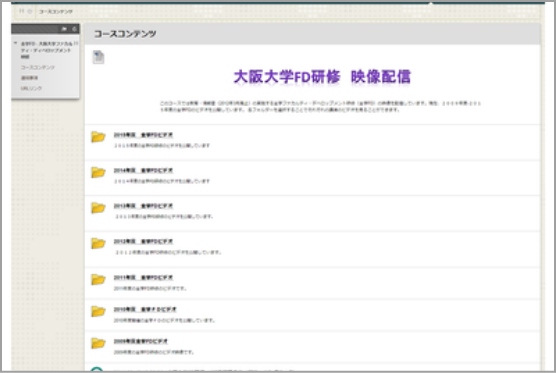Click the description text under 2010年度 folder

point(164,320)
